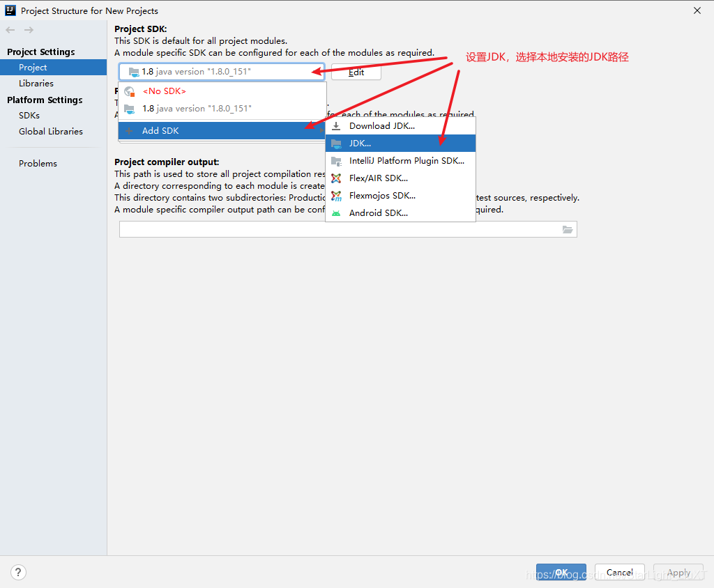Viewport: 714px width, 588px height.
Task: Confirm with the OK button
Action: coord(561,573)
